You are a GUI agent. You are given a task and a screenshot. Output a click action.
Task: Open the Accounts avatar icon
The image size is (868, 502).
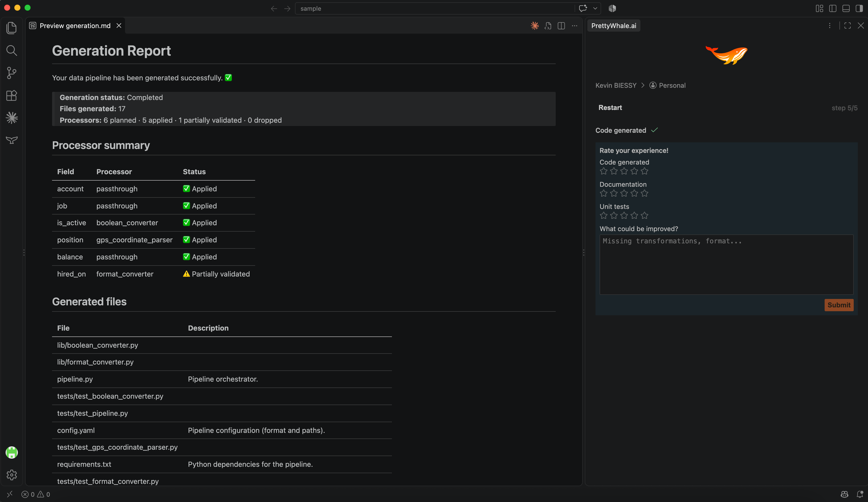[x=12, y=453]
